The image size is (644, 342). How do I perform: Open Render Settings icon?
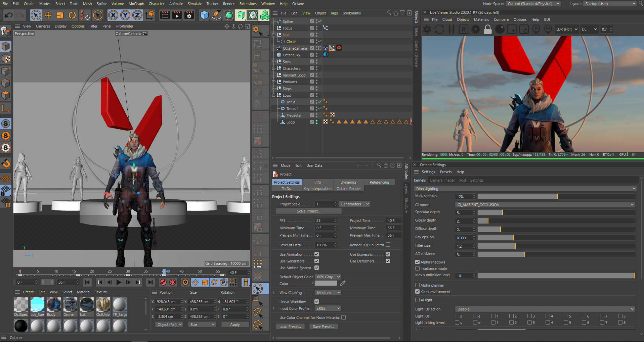(189, 15)
